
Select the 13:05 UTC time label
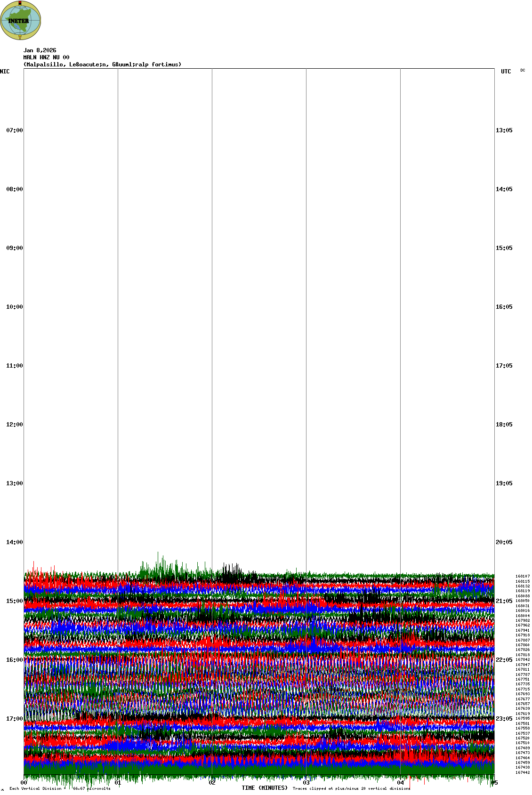pyautogui.click(x=504, y=130)
